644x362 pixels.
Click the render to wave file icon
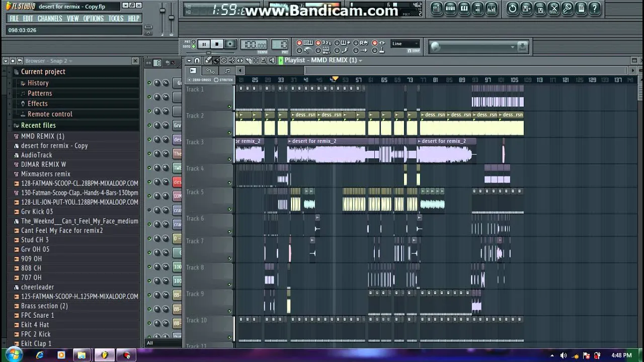[540, 8]
